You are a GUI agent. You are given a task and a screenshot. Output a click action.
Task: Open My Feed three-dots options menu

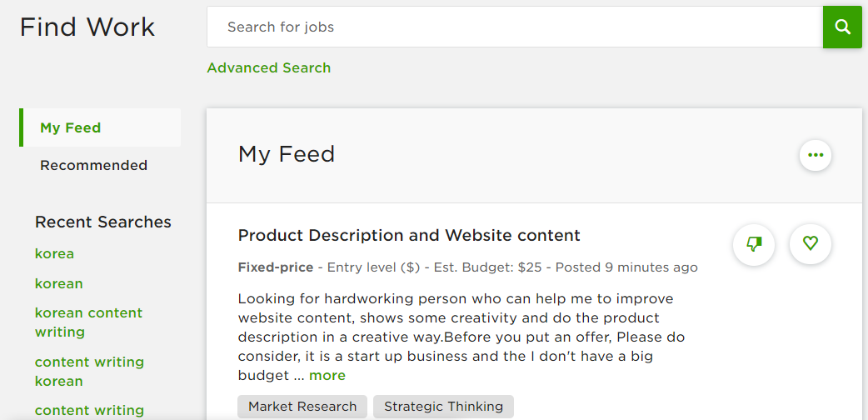tap(815, 155)
